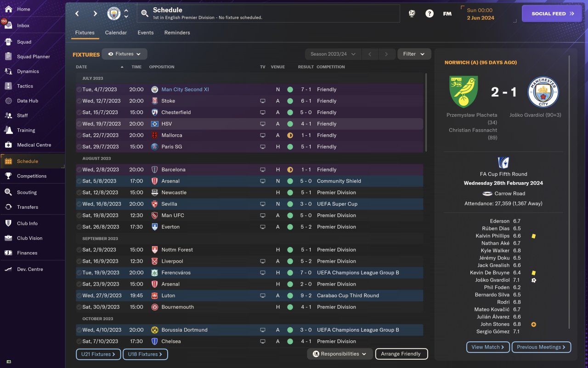Open the Filter dropdown
Viewport: 588px width, 368px height.
pos(414,54)
